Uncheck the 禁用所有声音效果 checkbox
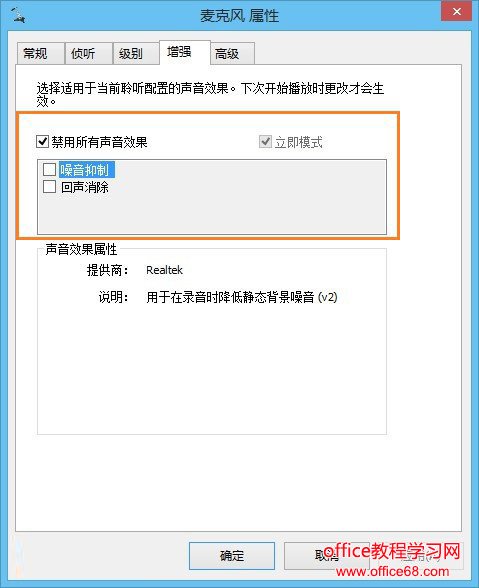479x588 pixels. coord(42,142)
